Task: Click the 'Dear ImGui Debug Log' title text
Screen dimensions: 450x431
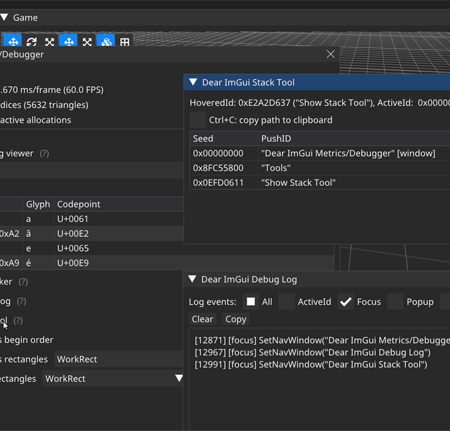Action: click(x=249, y=279)
